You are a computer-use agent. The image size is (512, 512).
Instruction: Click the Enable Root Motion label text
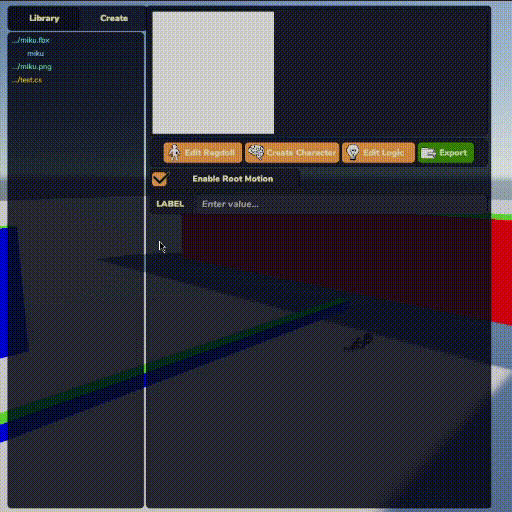click(233, 179)
